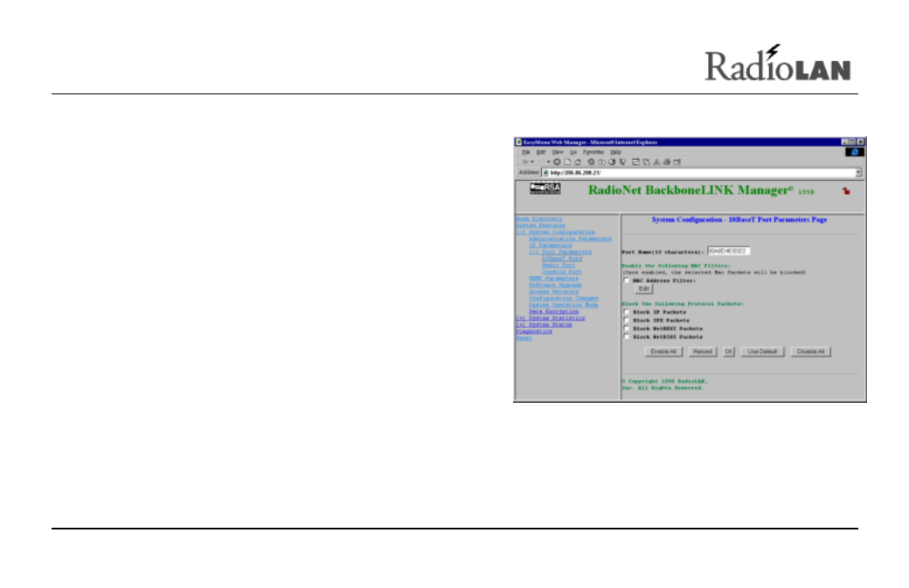Open the Software Upgrade link
Image resolution: width=909 pixels, height=588 pixels.
pyautogui.click(x=555, y=285)
